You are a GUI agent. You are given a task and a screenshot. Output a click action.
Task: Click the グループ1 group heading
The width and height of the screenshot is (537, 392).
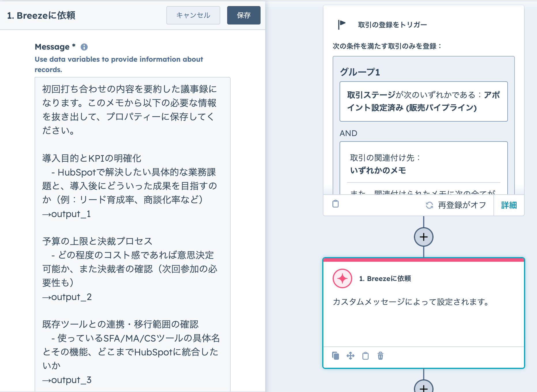[x=360, y=72]
